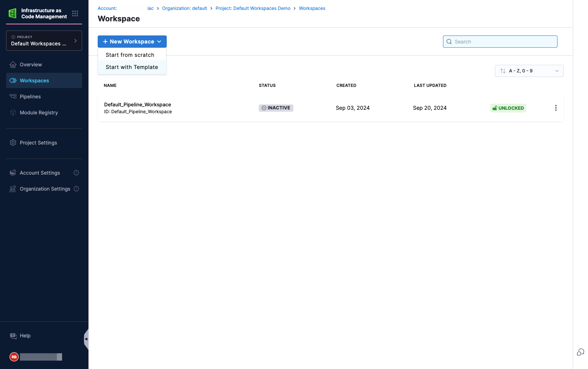
Task: Open the three-dot menu for Default_Pipeline_Workspace
Action: pos(556,108)
